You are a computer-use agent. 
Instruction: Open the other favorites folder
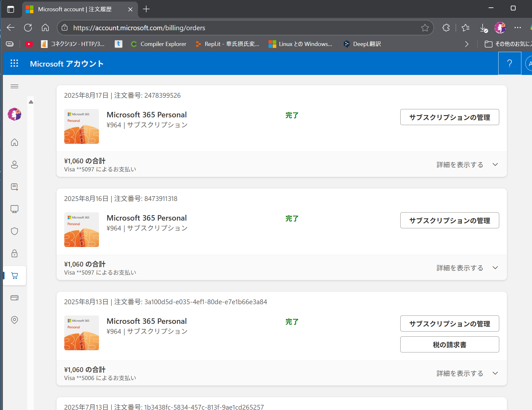tap(508, 44)
